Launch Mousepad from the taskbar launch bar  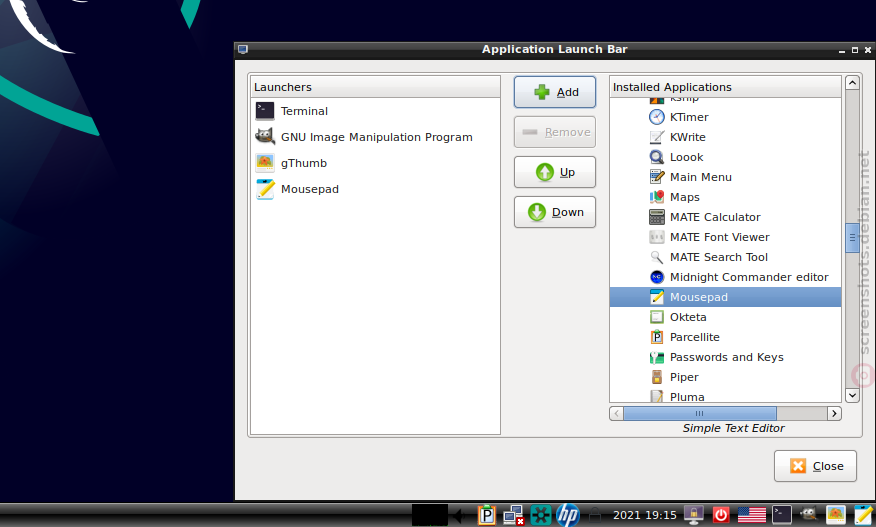click(x=863, y=515)
